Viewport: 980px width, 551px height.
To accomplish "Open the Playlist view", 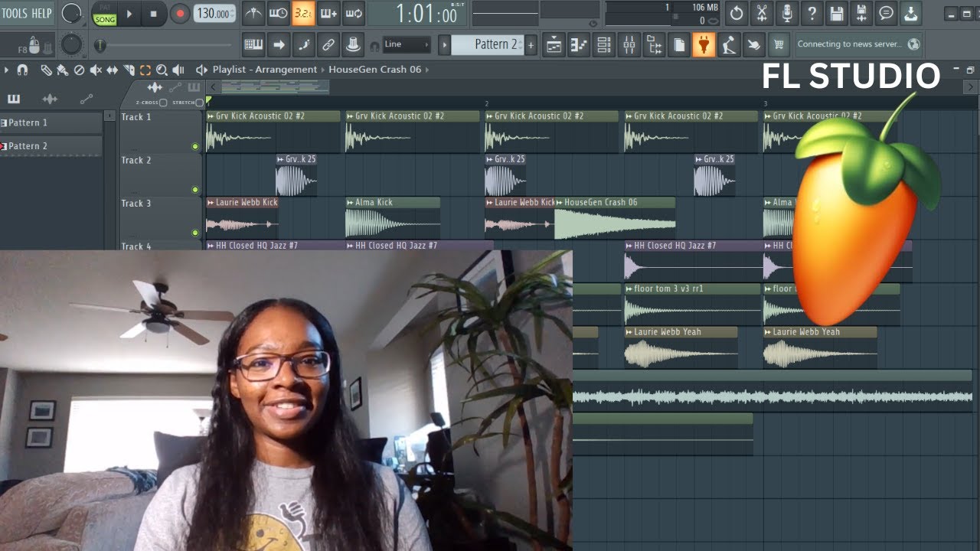I will 554,44.
